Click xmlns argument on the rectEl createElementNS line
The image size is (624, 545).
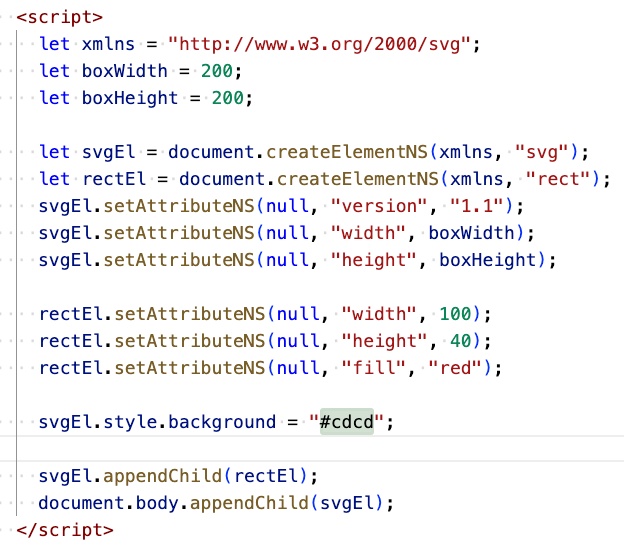476,179
